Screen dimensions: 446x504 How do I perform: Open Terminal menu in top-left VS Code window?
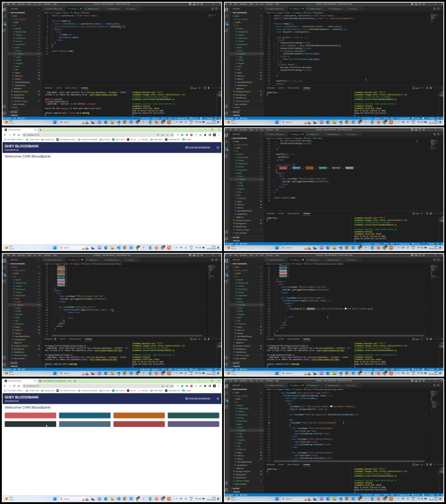(47, 4)
